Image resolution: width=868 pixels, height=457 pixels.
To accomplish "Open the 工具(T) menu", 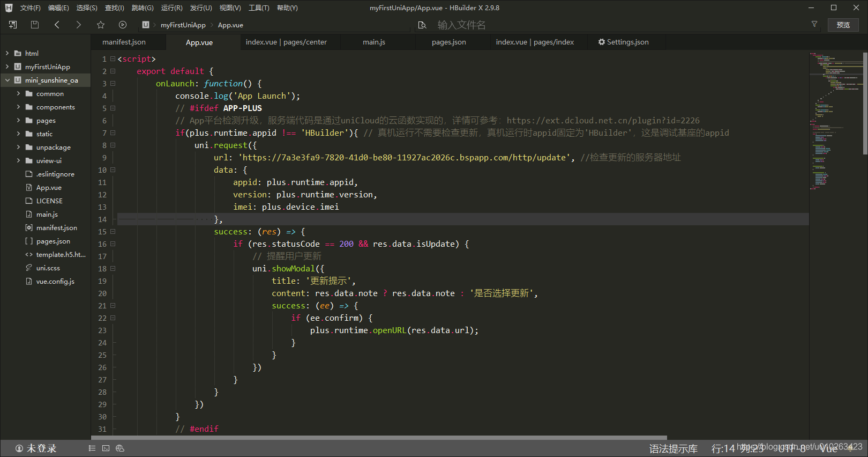I will click(x=259, y=8).
